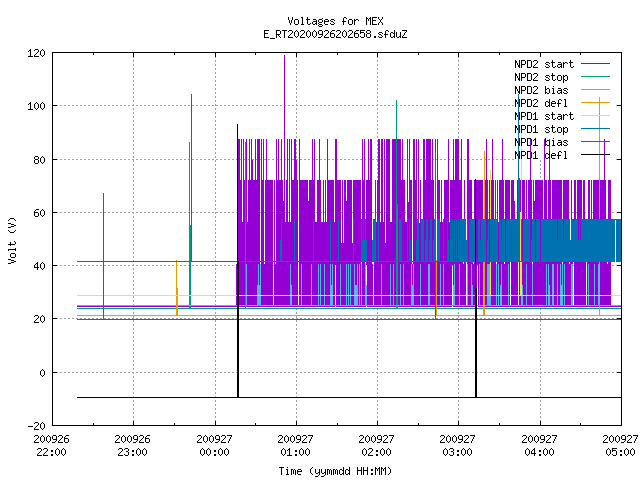Screen dimensions: 640x480
Task: Click the y-axis tick value -20
Action: click(x=36, y=426)
